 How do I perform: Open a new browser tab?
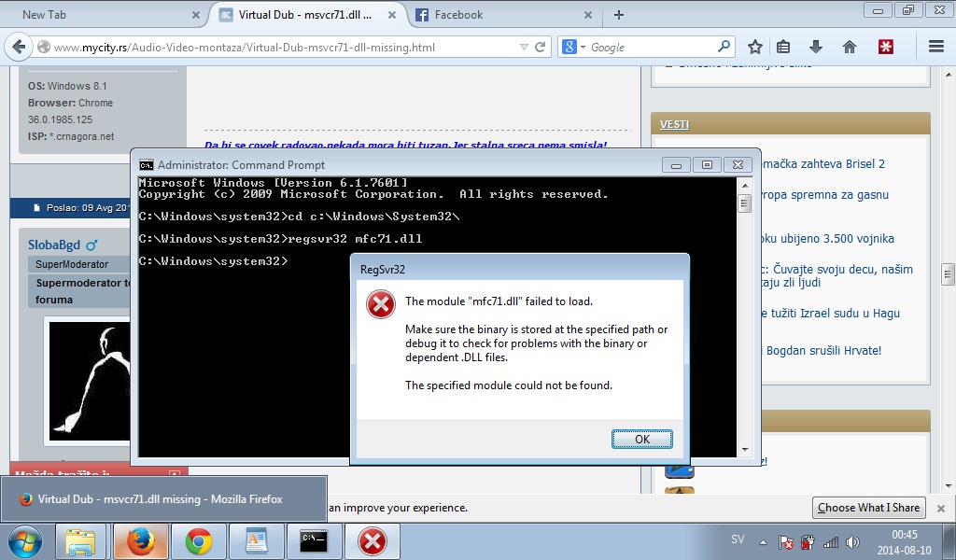coord(619,15)
